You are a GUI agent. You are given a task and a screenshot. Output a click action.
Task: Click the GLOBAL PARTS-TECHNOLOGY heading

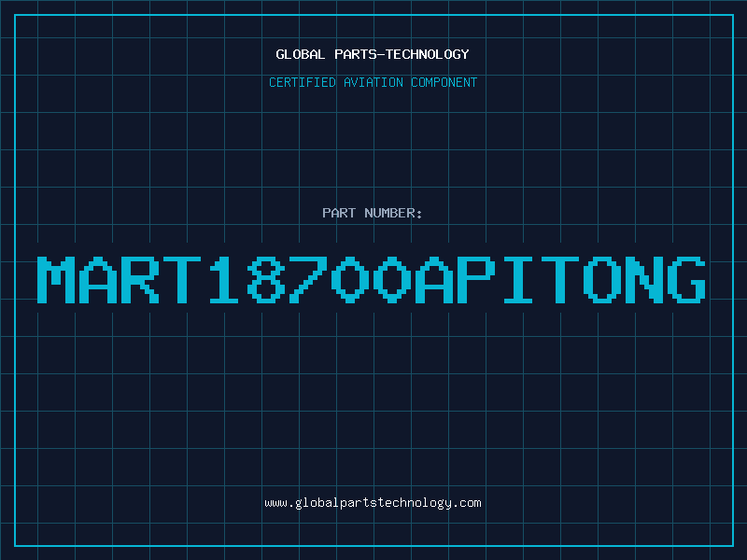373,54
